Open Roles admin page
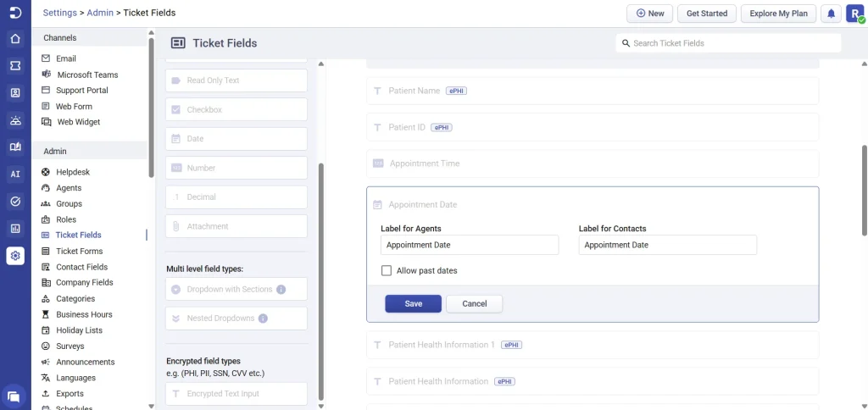This screenshot has width=868, height=410. pyautogui.click(x=66, y=219)
